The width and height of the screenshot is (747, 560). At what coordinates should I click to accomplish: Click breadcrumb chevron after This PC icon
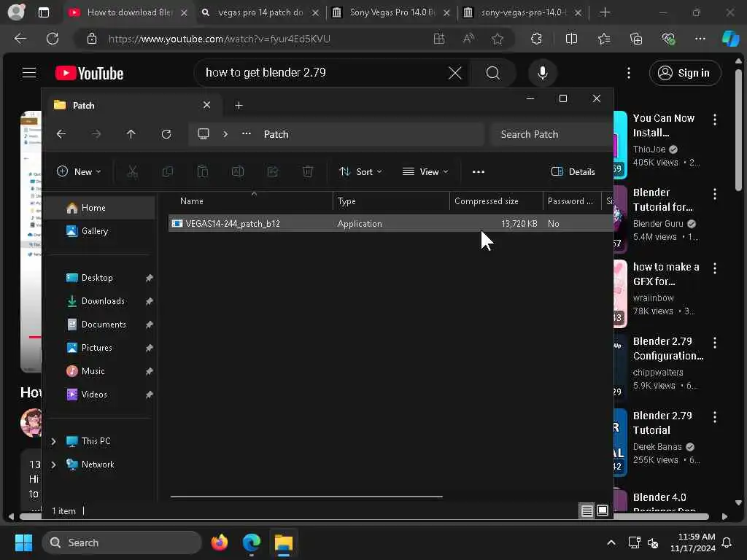pos(225,134)
